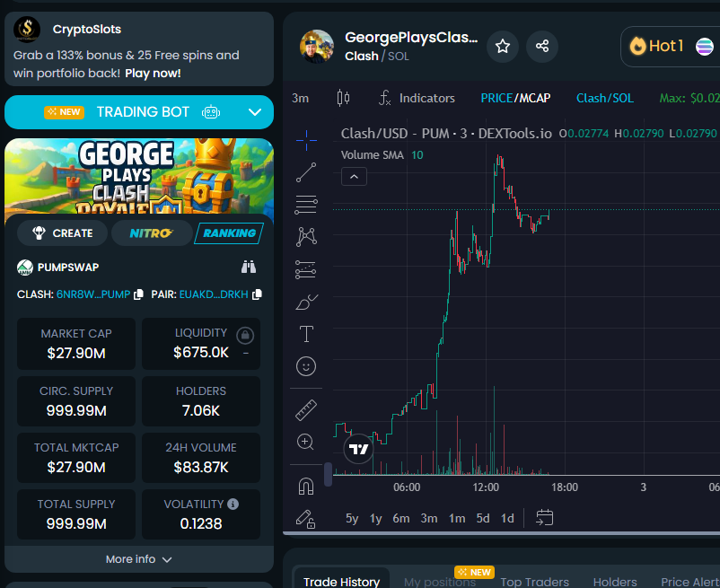Screen dimensions: 720x588
Task: Open the Indicators panel
Action: pyautogui.click(x=417, y=98)
